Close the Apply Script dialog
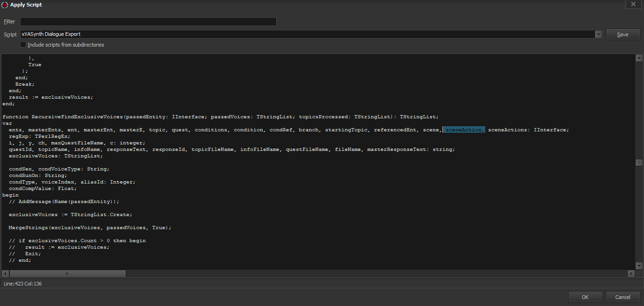 [633, 4]
